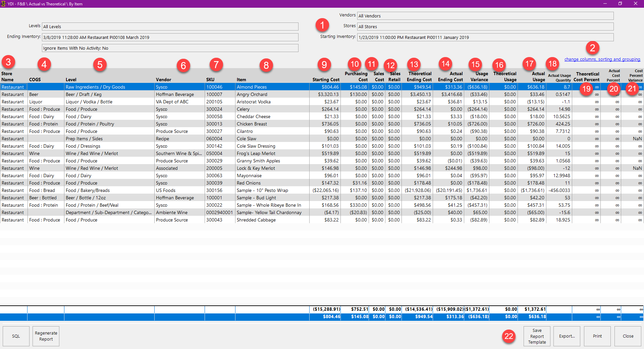Click the Vendors field showing All Vendors
644x349 pixels.
(x=485, y=16)
